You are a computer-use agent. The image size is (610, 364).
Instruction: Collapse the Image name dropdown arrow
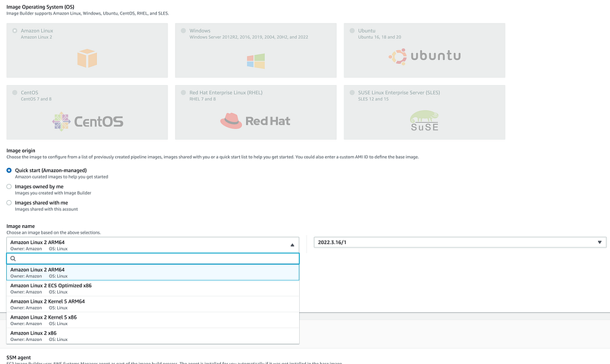coord(291,243)
